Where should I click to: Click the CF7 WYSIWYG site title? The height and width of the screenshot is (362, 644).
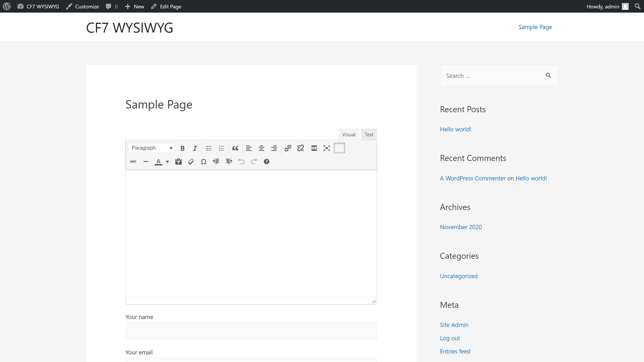click(x=129, y=28)
